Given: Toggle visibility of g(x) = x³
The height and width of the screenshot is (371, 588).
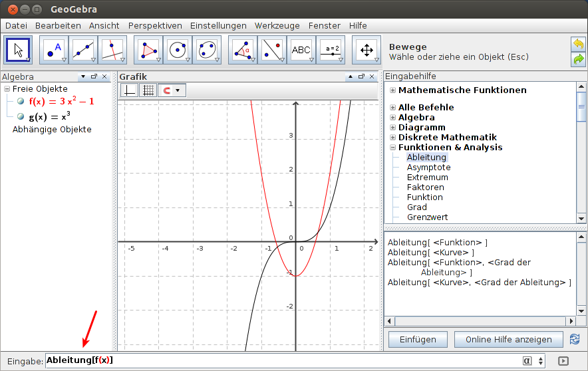Looking at the screenshot, I should click(21, 116).
